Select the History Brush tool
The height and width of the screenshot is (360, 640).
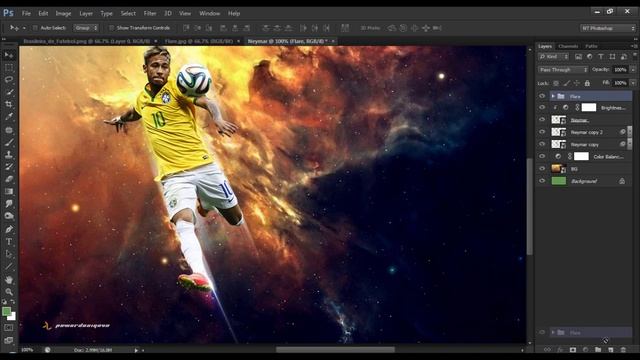click(x=9, y=167)
